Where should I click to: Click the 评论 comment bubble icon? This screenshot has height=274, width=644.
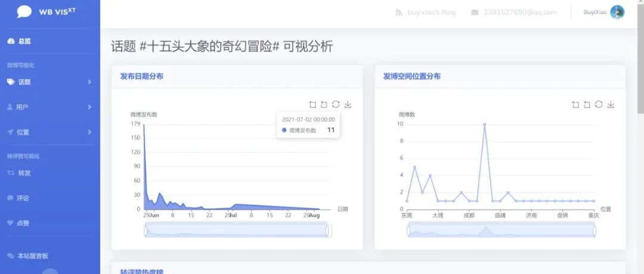pos(10,198)
